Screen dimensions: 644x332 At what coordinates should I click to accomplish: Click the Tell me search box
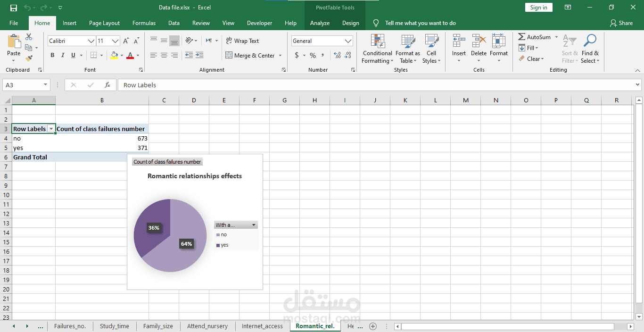pos(420,23)
